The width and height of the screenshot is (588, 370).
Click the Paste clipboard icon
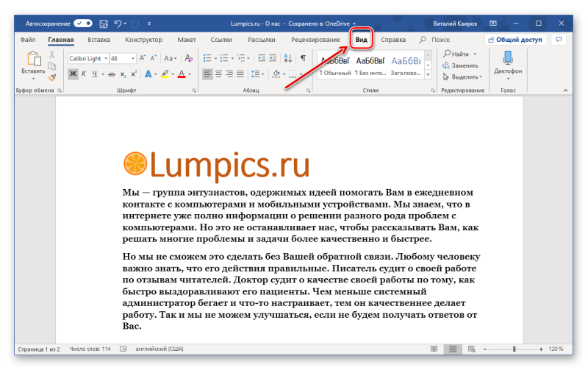click(x=33, y=59)
